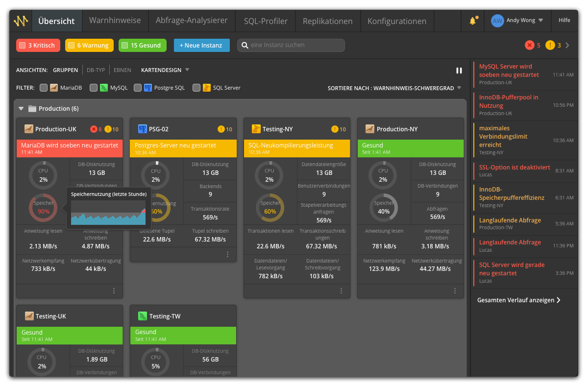588x387 pixels.
Task: Click the MariaDB icon on Production-NY card
Action: pyautogui.click(x=370, y=129)
